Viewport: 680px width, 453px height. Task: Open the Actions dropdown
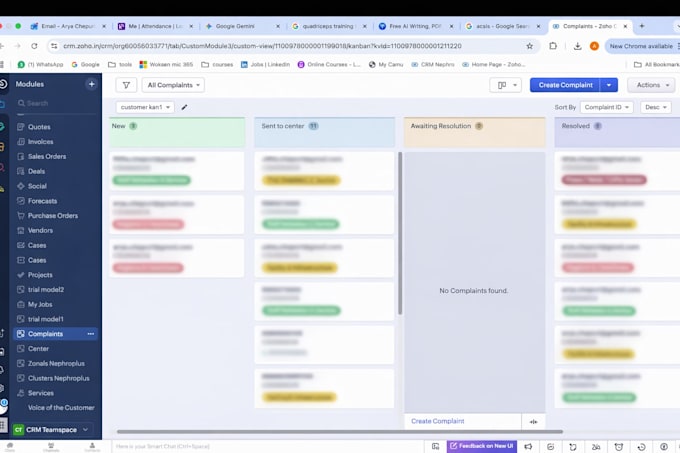(653, 85)
